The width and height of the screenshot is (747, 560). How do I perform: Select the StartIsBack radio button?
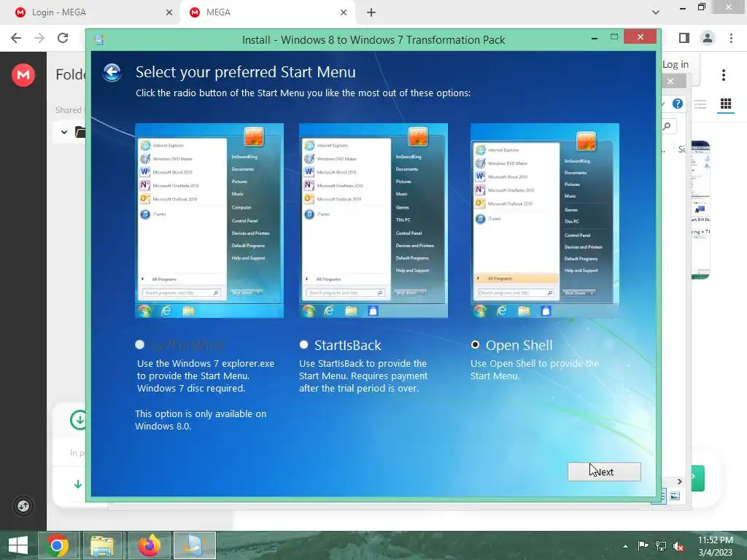(x=303, y=344)
